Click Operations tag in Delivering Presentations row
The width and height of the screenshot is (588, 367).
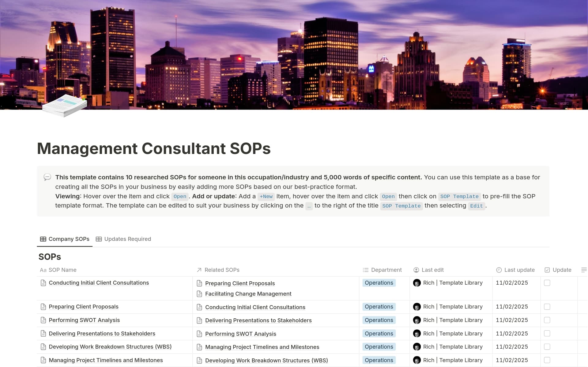click(379, 334)
